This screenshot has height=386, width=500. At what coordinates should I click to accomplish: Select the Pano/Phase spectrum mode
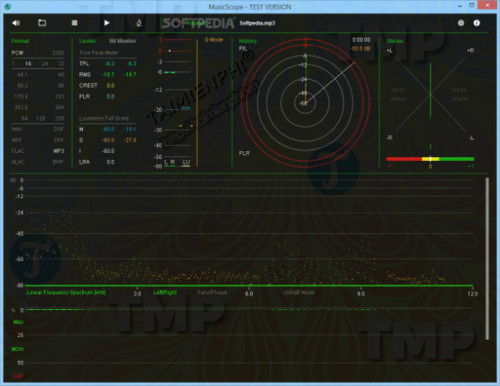click(212, 292)
